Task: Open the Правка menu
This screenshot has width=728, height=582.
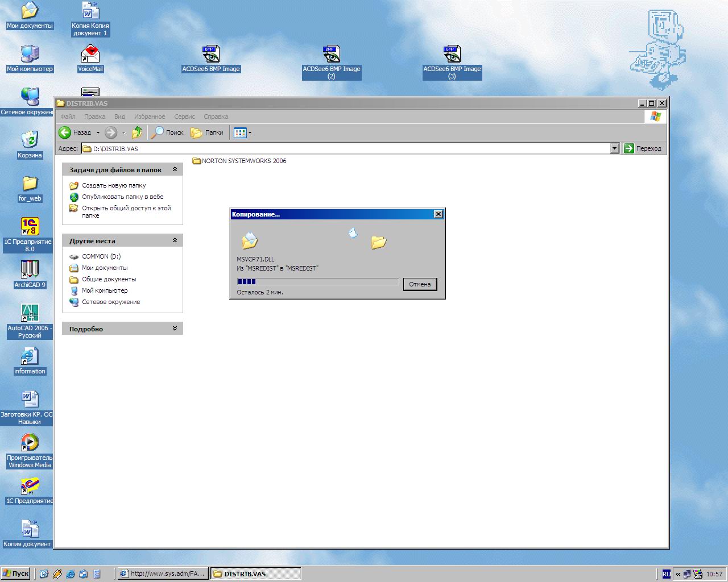Action: pos(94,117)
